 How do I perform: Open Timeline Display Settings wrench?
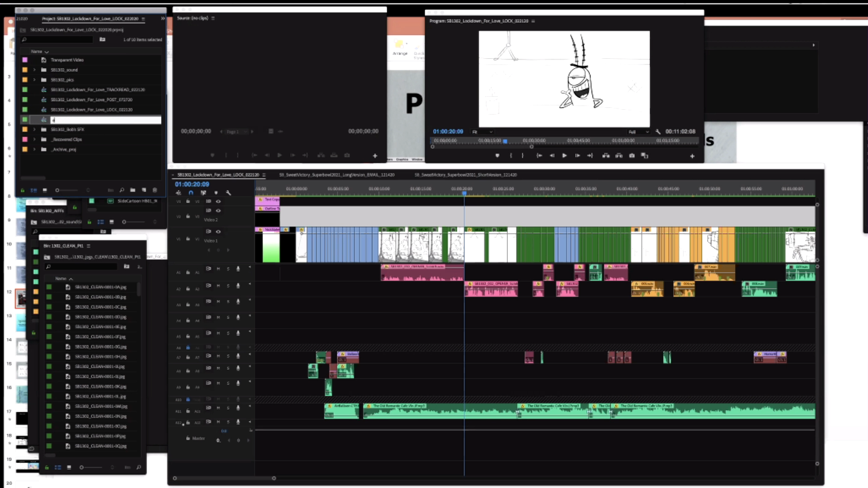tap(228, 193)
